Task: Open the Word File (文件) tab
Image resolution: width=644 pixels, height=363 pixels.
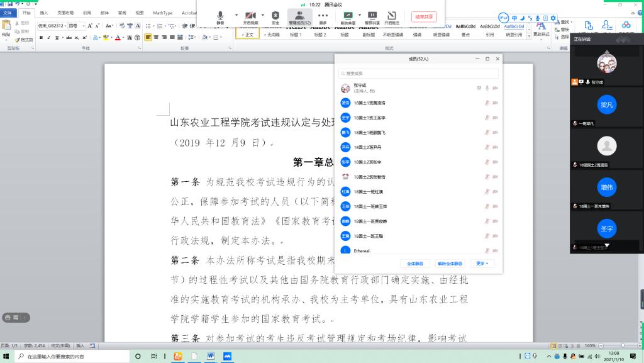Action: tap(8, 13)
